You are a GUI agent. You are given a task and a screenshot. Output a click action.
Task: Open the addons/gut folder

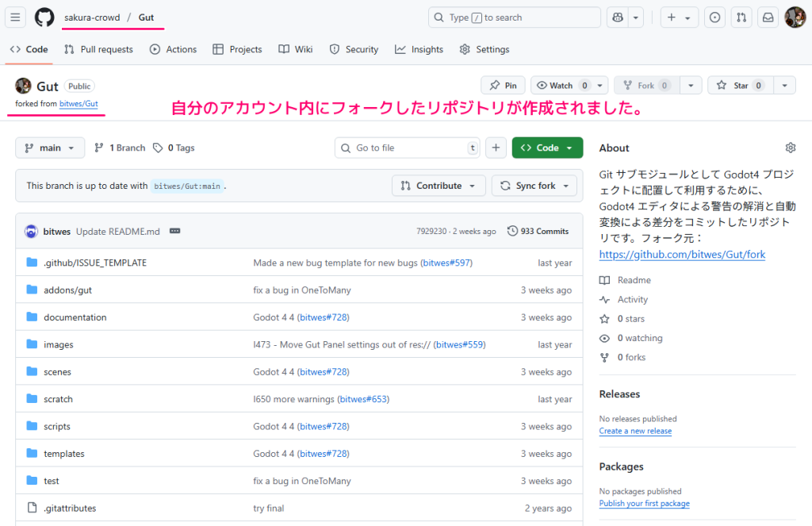point(68,290)
